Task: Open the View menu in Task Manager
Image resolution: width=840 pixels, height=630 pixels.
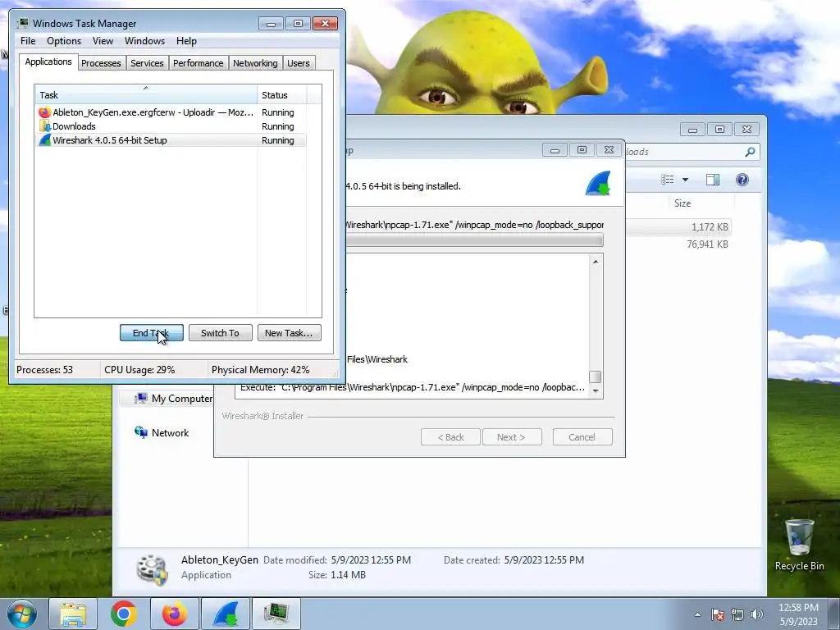Action: click(103, 41)
